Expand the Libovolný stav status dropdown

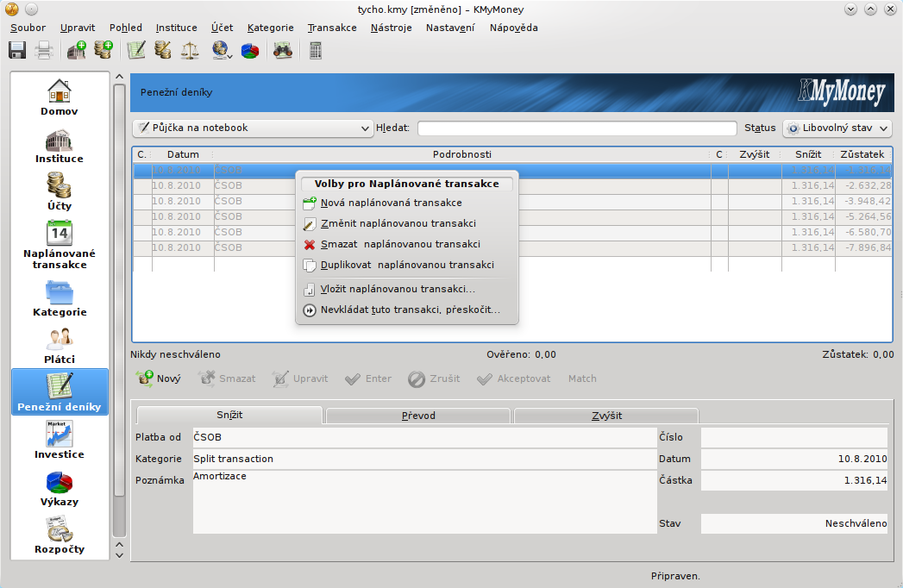tap(837, 128)
